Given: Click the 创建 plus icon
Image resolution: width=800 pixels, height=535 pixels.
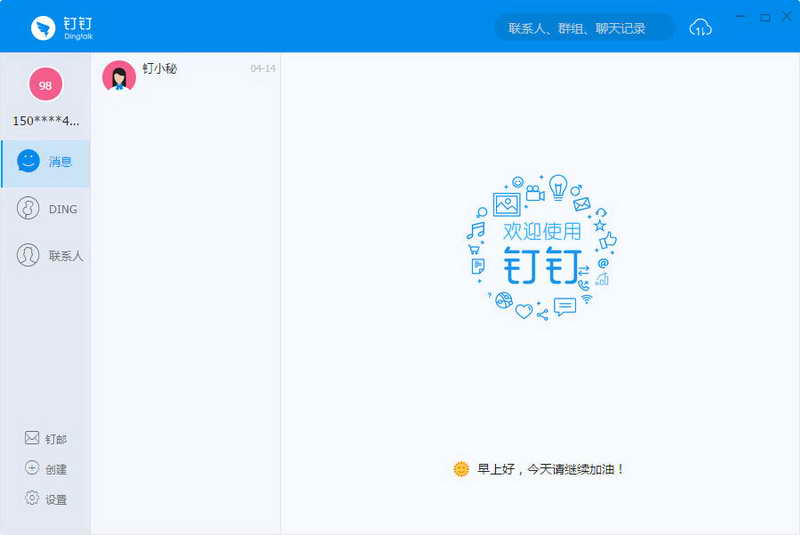Looking at the screenshot, I should [32, 468].
